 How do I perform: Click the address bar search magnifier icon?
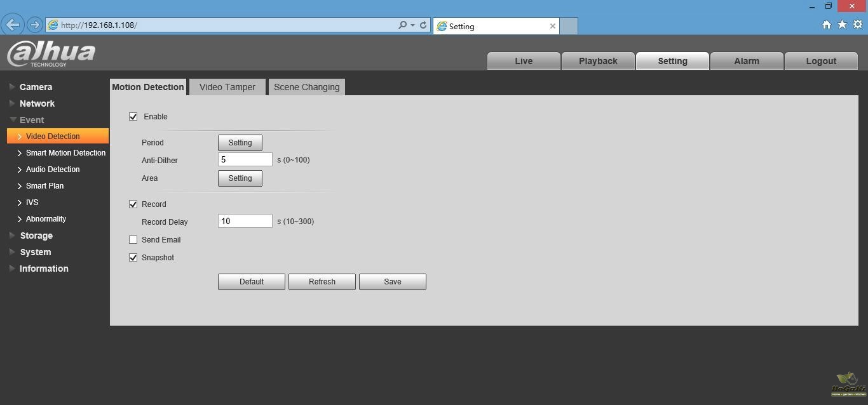(x=402, y=25)
